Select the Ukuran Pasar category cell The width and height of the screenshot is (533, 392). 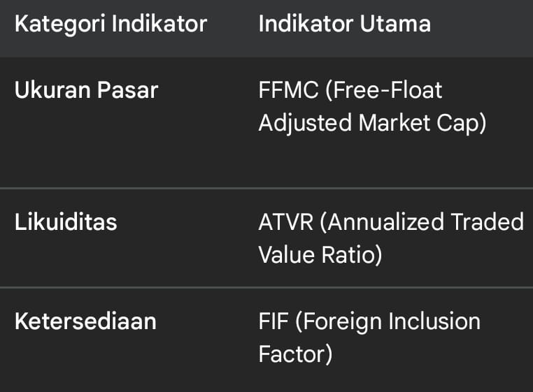pos(87,90)
